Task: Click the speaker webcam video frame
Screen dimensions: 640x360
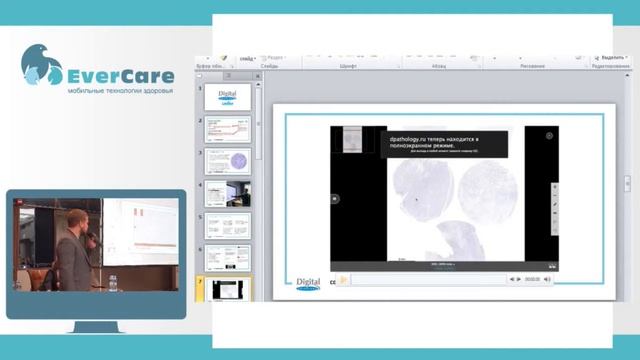Action: [96, 244]
